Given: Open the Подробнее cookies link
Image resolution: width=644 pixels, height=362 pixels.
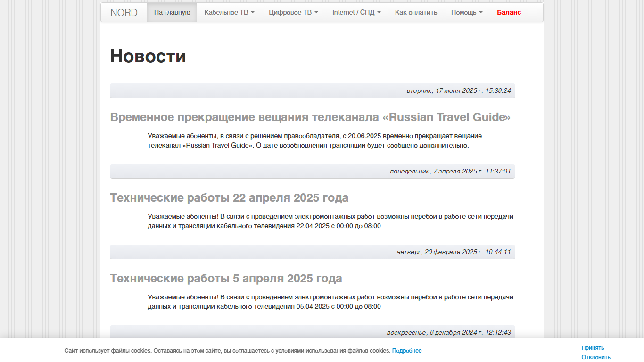Looking at the screenshot, I should [x=407, y=351].
